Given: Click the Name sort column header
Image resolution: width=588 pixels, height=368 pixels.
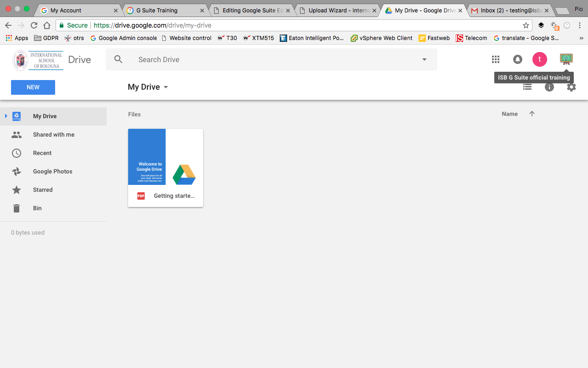Looking at the screenshot, I should pyautogui.click(x=509, y=114).
